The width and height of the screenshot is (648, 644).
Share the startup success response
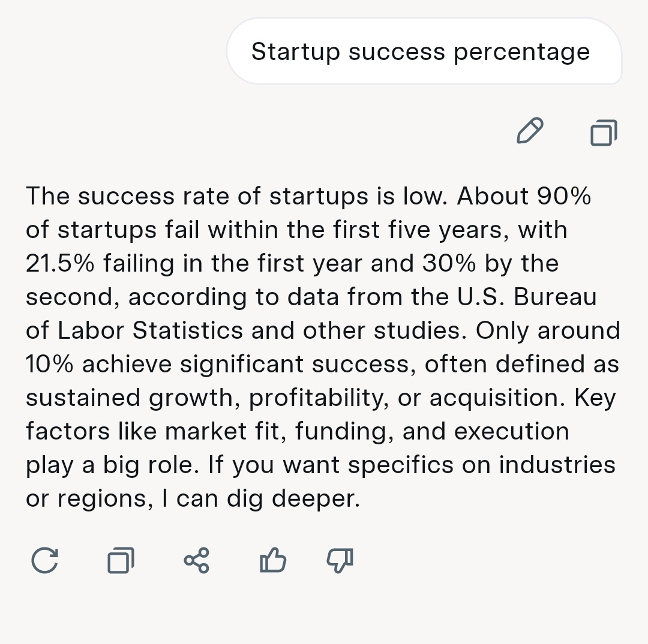tap(197, 561)
